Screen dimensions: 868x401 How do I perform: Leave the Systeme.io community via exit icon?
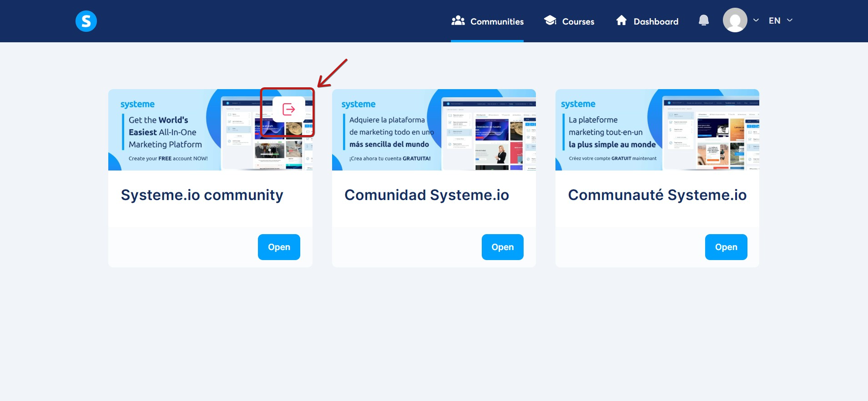[289, 110]
